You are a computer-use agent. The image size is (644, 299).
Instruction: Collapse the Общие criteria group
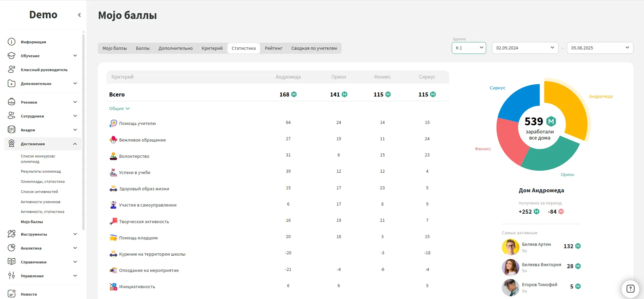pos(119,109)
